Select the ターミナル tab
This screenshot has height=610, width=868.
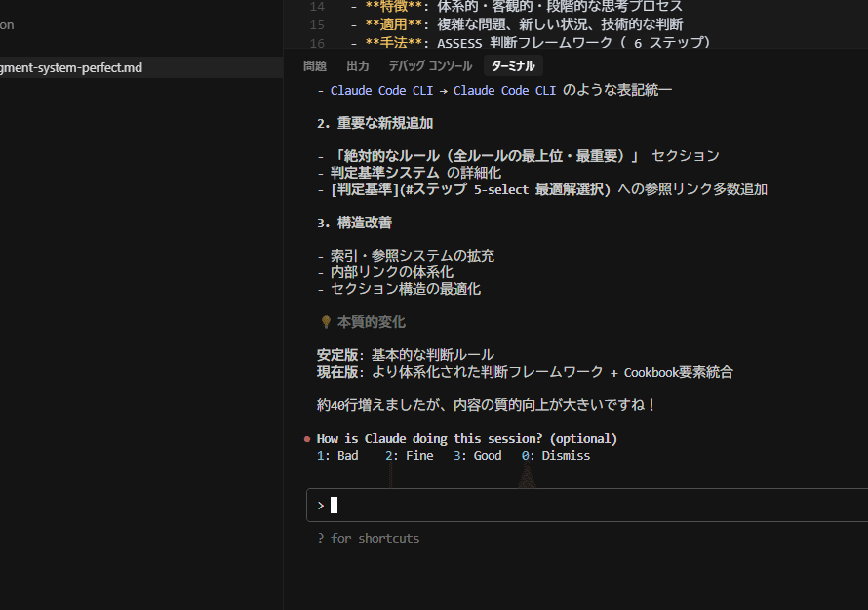[x=512, y=65]
